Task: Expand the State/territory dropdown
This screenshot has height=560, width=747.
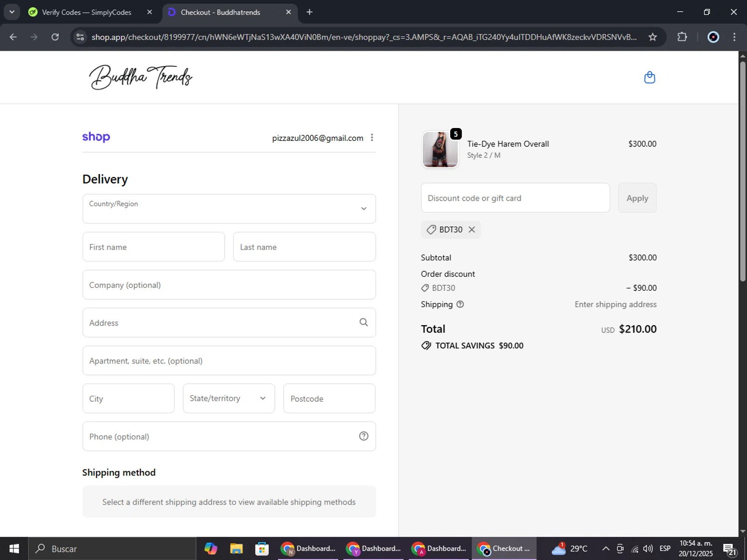Action: [229, 398]
